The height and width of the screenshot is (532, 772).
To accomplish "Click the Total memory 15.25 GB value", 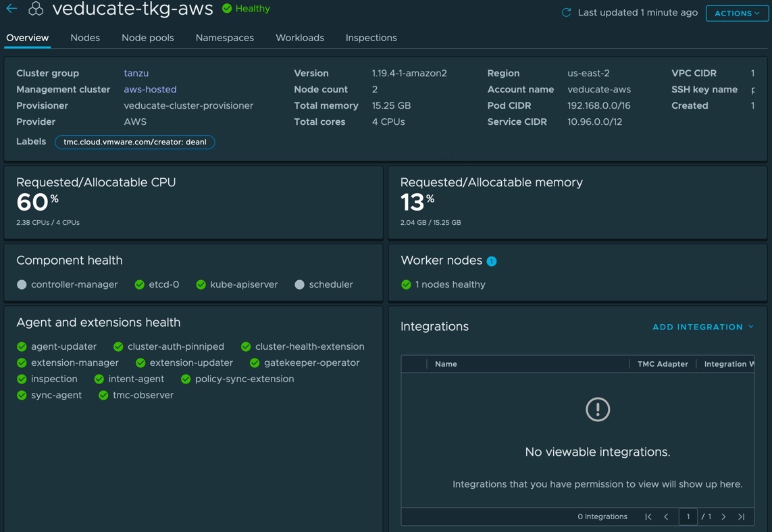I will pos(392,106).
